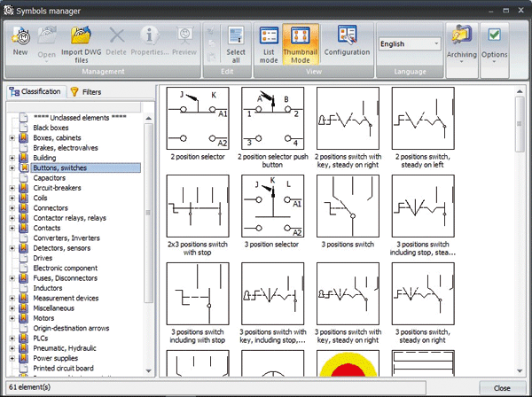The image size is (532, 397).
Task: Click the classification search field
Action: pyautogui.click(x=74, y=107)
